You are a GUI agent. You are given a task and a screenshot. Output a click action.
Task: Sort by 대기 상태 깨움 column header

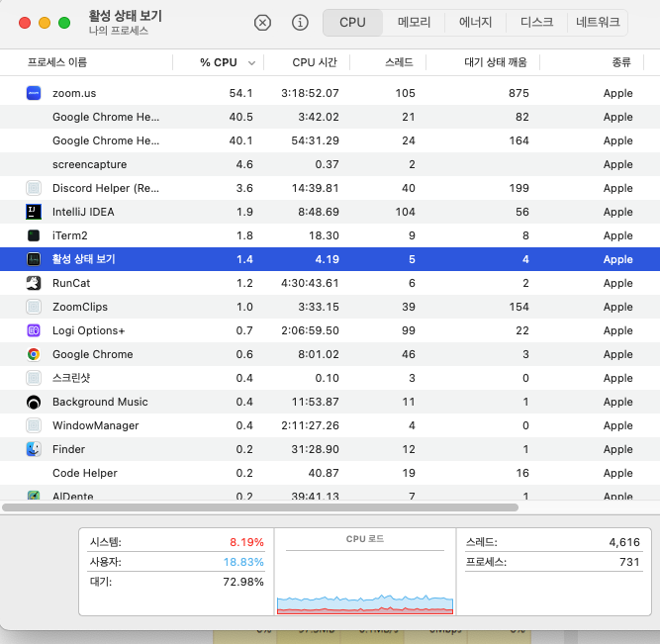pyautogui.click(x=496, y=62)
